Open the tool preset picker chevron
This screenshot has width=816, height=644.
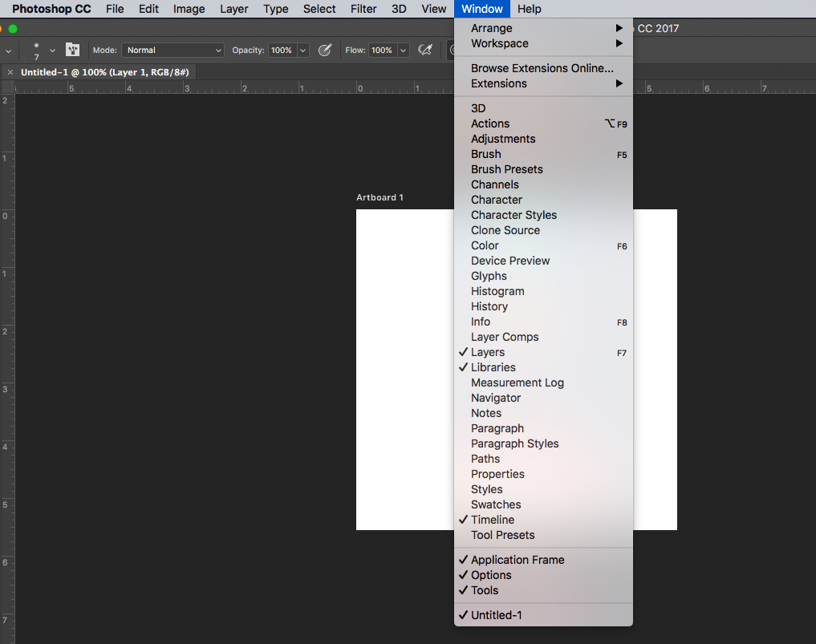[8, 51]
